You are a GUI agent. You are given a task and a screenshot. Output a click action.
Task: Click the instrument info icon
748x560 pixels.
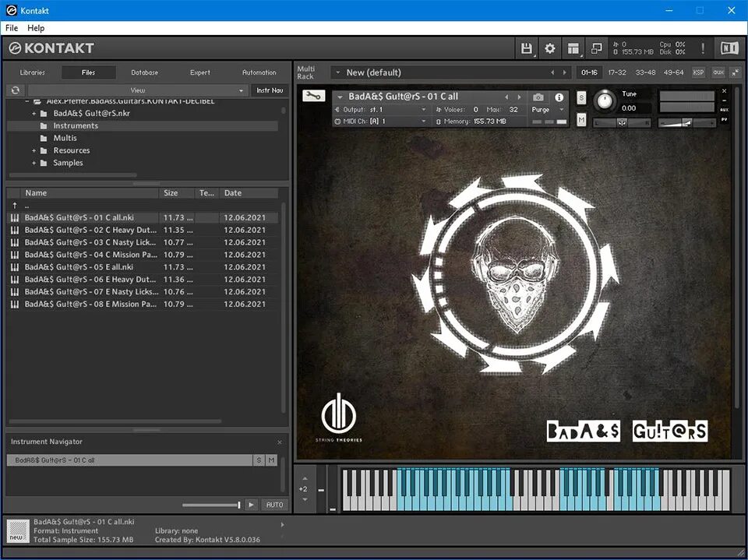point(559,97)
